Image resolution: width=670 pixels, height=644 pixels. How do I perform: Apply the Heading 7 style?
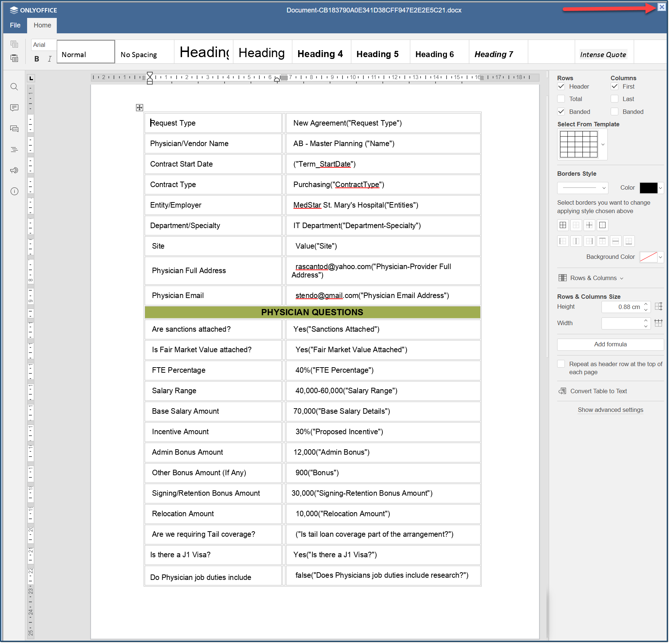tap(498, 52)
